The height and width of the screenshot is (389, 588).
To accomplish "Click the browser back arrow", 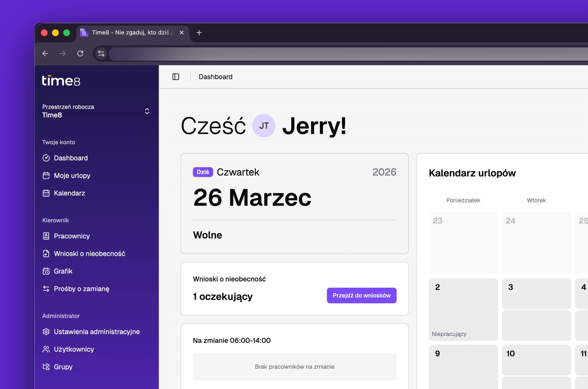I will 45,53.
